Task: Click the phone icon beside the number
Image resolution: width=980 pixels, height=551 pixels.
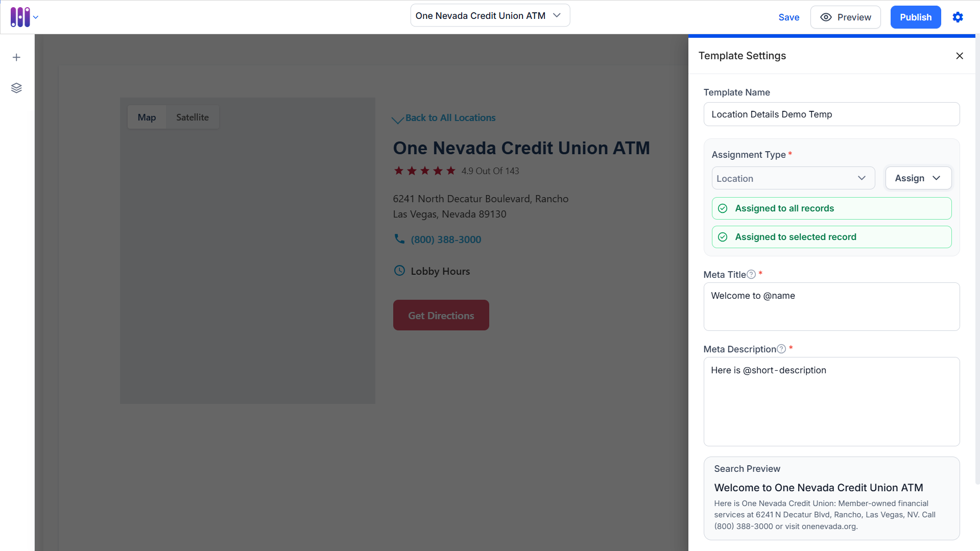Action: (x=399, y=238)
